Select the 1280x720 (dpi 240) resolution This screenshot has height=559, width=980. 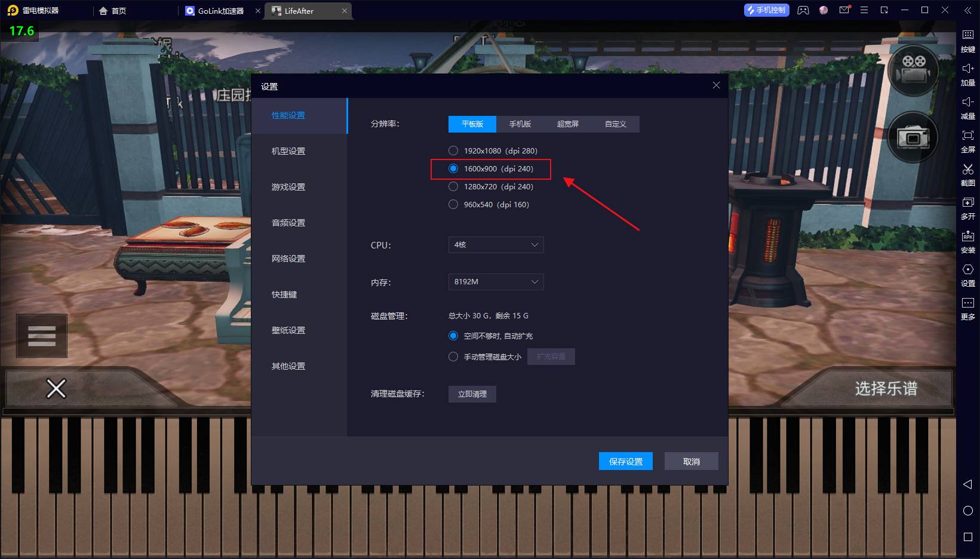coord(453,186)
